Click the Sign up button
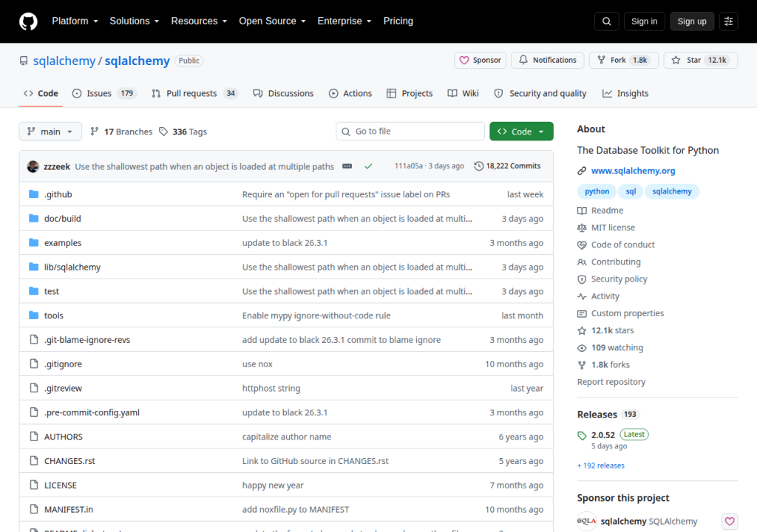The image size is (757, 532). point(691,21)
